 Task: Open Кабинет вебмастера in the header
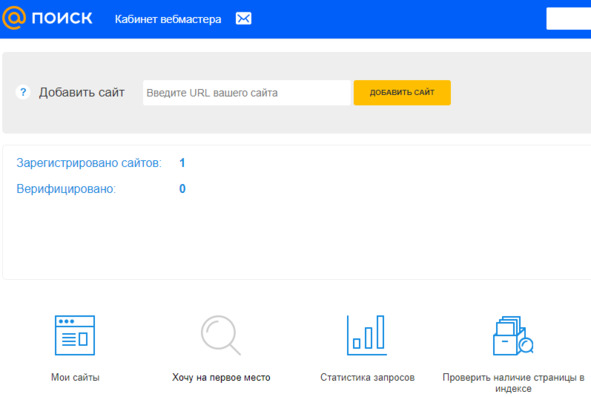tap(168, 19)
